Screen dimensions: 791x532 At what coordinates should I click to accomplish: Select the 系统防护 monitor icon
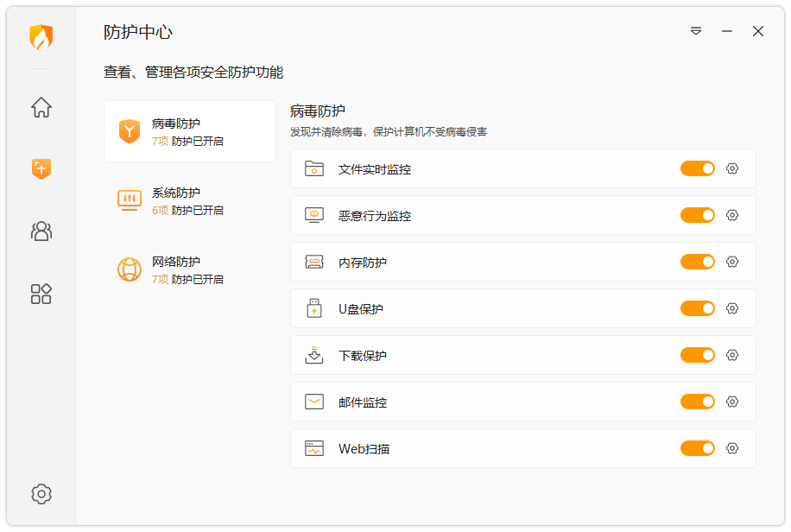click(130, 199)
